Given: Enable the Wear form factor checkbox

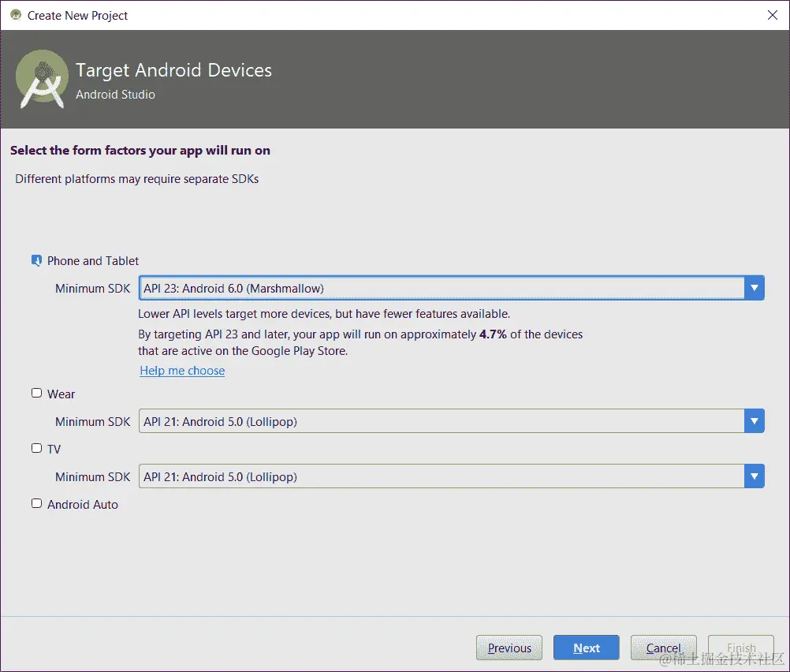Looking at the screenshot, I should click(x=37, y=394).
